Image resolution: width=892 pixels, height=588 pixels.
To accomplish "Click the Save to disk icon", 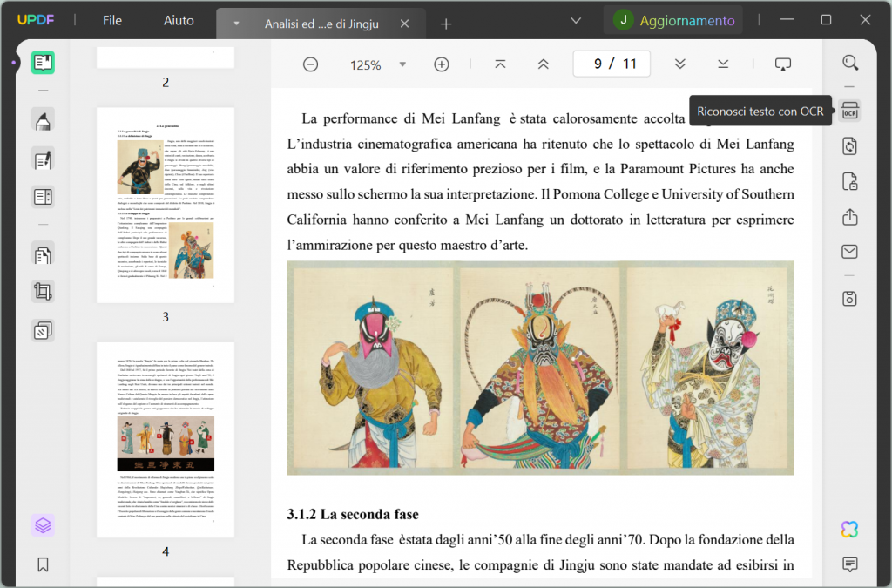I will 850,298.
